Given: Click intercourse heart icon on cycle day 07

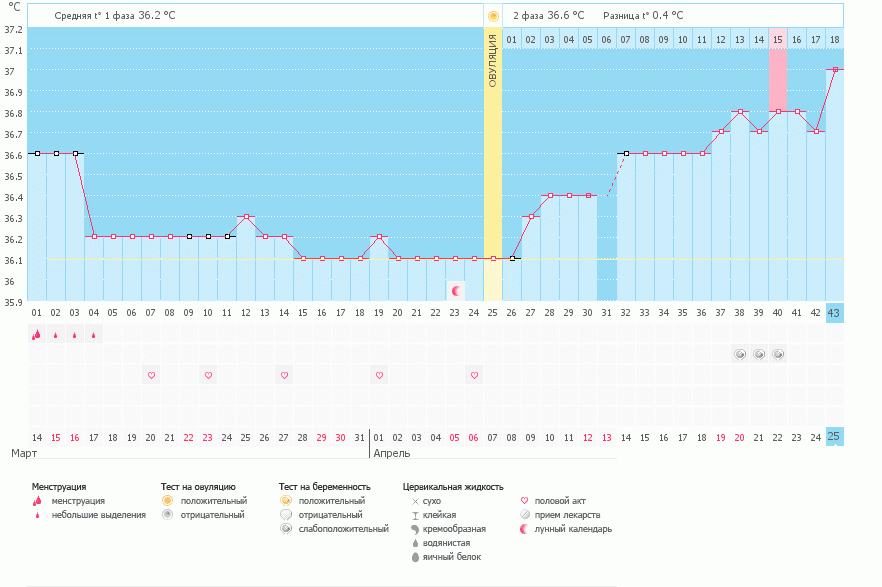Looking at the screenshot, I should point(151,375).
